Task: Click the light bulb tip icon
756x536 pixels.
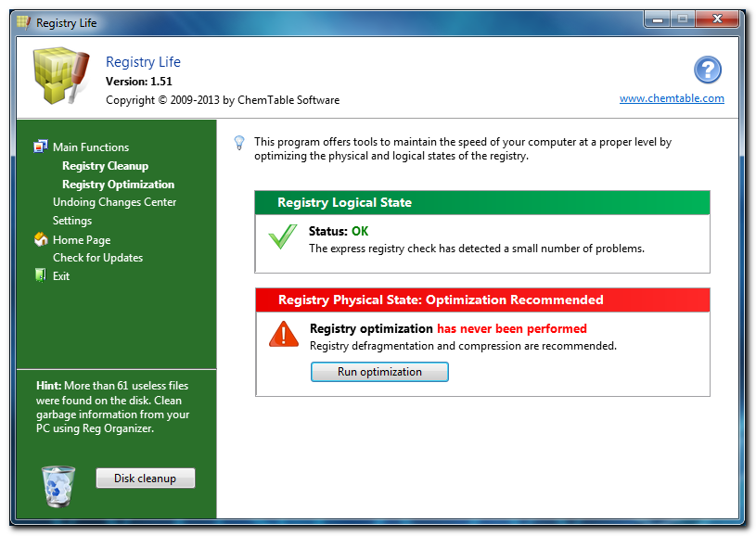Action: (239, 143)
